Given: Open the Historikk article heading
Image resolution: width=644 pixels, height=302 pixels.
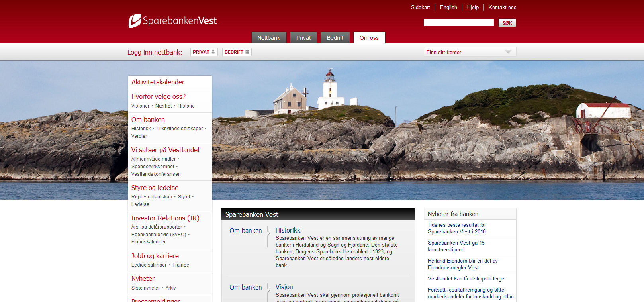Looking at the screenshot, I should [288, 230].
